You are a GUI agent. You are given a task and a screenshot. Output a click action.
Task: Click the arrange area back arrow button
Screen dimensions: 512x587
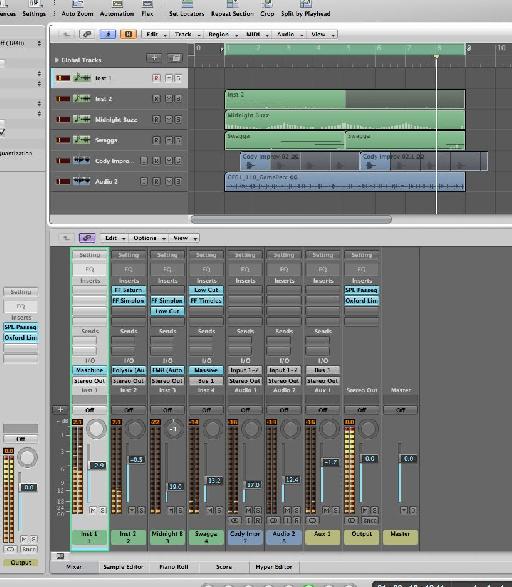click(x=66, y=34)
